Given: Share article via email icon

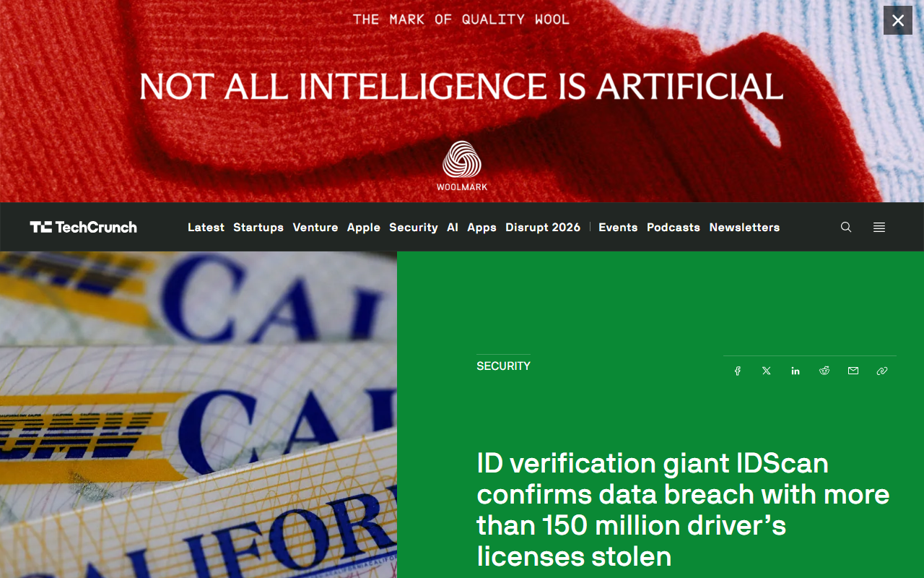Looking at the screenshot, I should click(853, 371).
